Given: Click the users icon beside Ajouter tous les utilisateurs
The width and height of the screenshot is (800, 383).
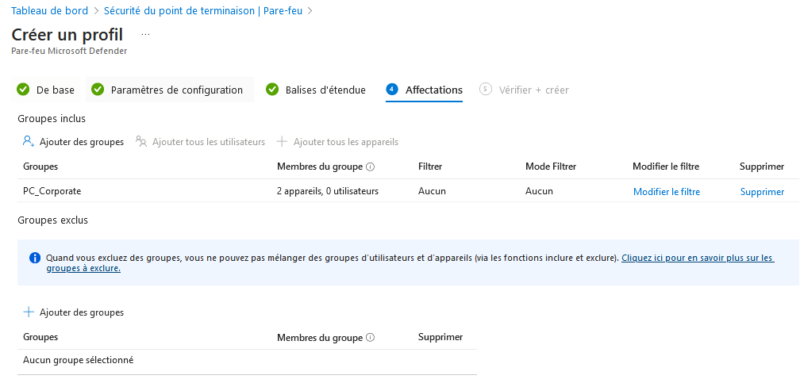Looking at the screenshot, I should point(141,141).
